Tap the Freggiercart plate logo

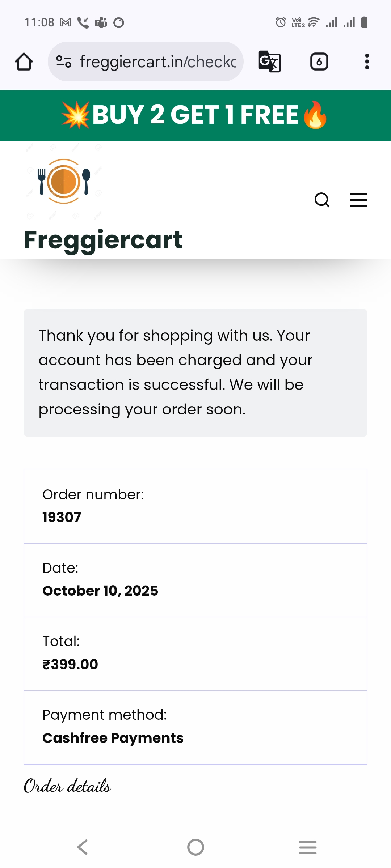coord(64,182)
